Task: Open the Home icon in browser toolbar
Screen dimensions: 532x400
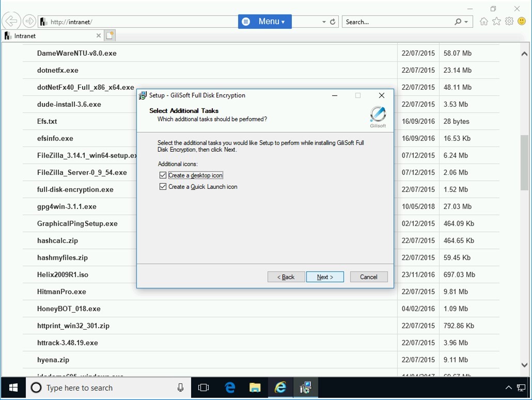Action: [484, 22]
